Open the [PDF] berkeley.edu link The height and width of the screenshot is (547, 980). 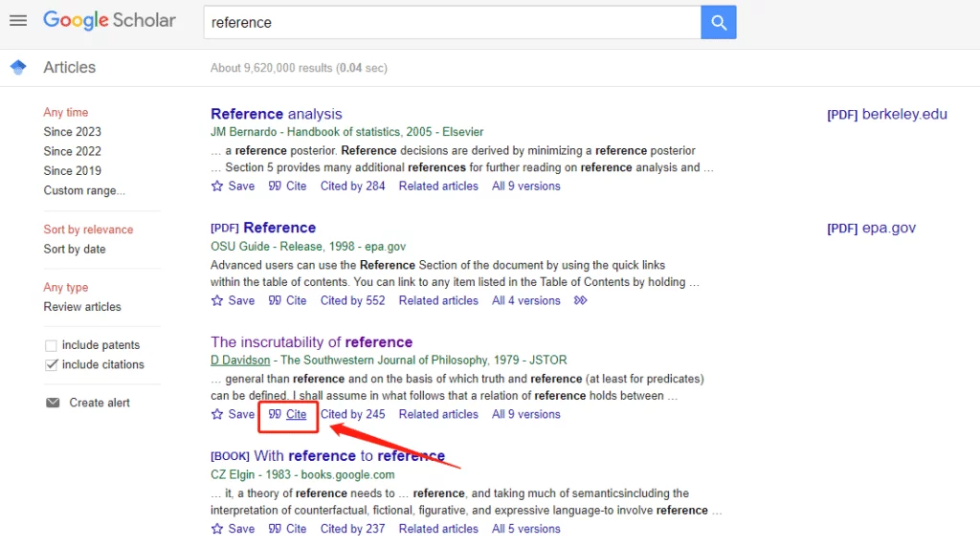[887, 114]
